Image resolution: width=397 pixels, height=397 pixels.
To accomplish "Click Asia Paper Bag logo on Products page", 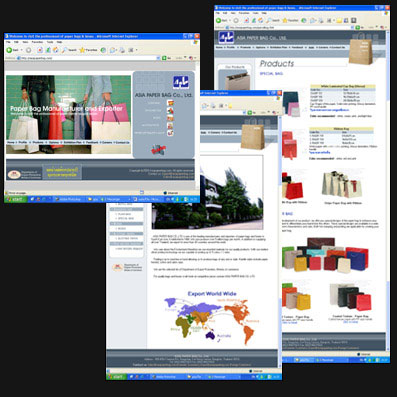I will click(226, 38).
